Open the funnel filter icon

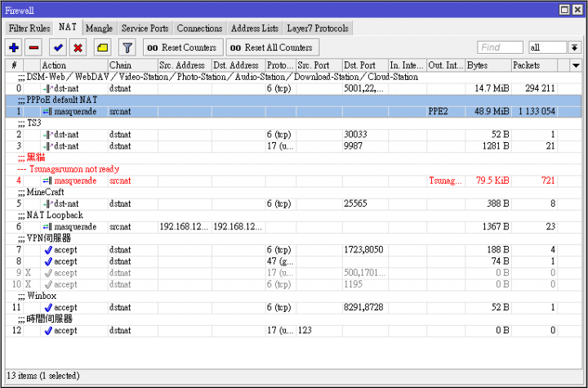127,47
